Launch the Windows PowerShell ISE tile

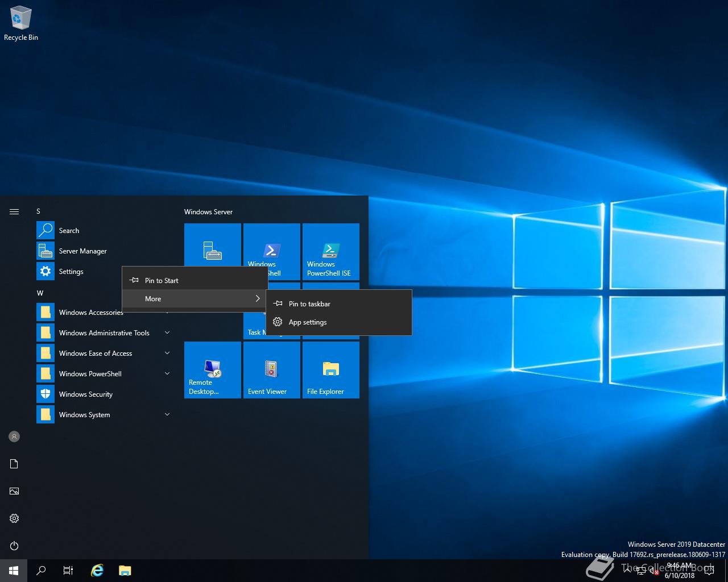[331, 252]
